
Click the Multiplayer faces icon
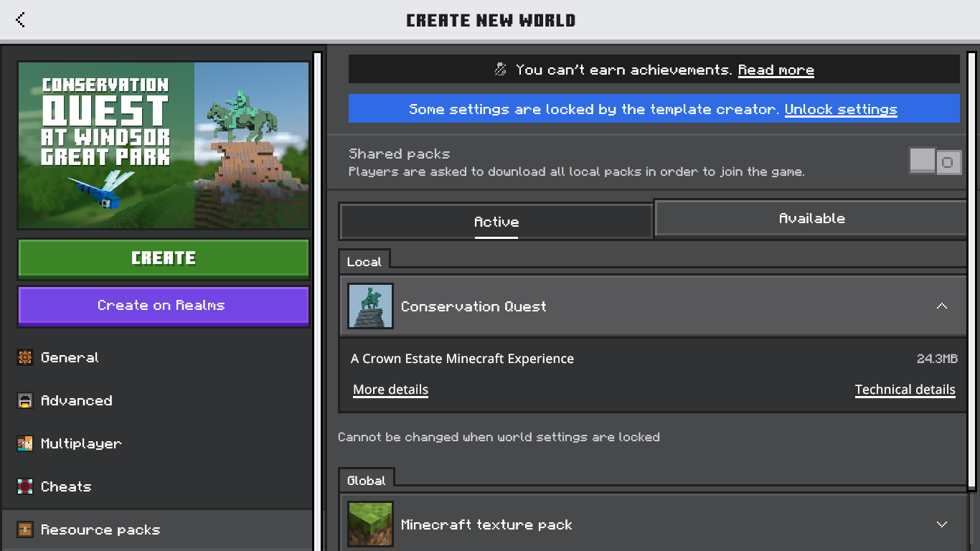[x=25, y=443]
